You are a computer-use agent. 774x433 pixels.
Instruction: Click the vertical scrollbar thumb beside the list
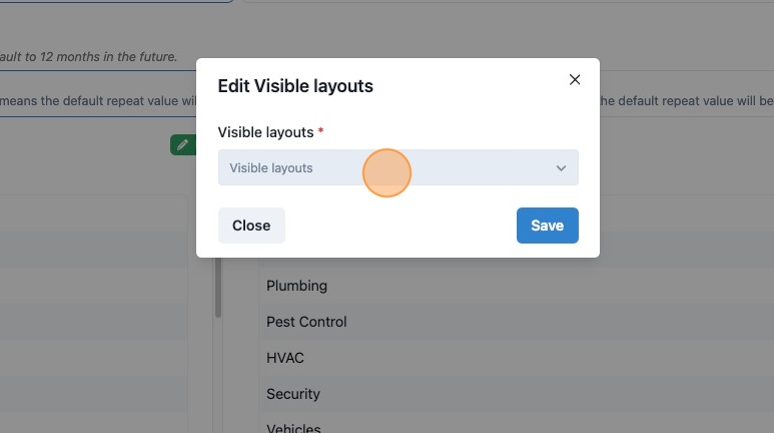[x=218, y=287]
